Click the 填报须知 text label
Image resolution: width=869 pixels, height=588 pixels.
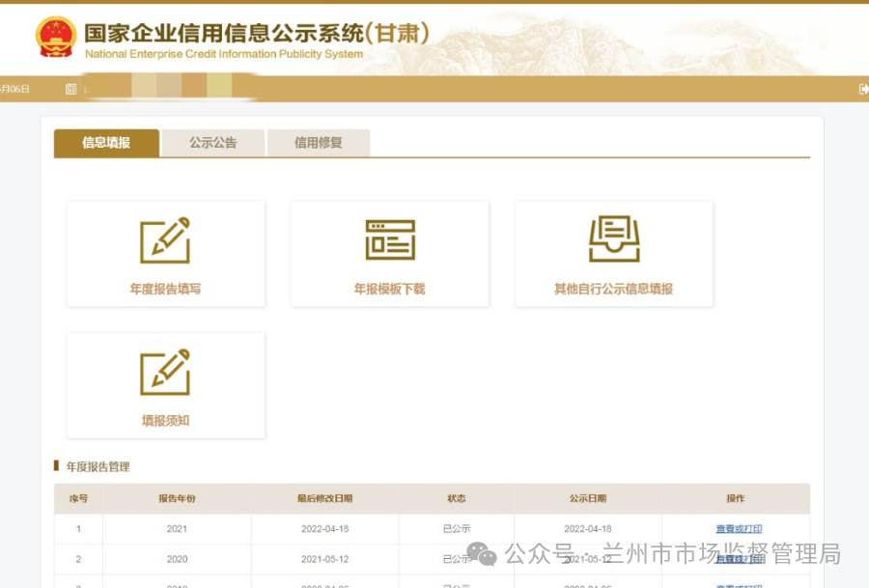coord(165,421)
